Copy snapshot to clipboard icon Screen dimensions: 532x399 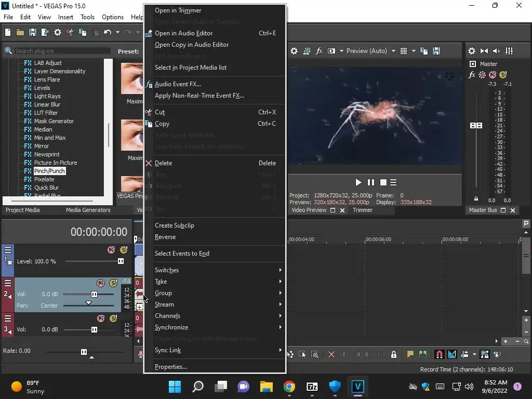tap(424, 51)
